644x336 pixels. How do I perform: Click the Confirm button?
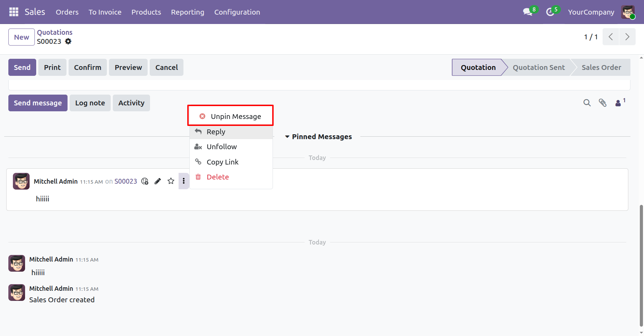(x=87, y=67)
